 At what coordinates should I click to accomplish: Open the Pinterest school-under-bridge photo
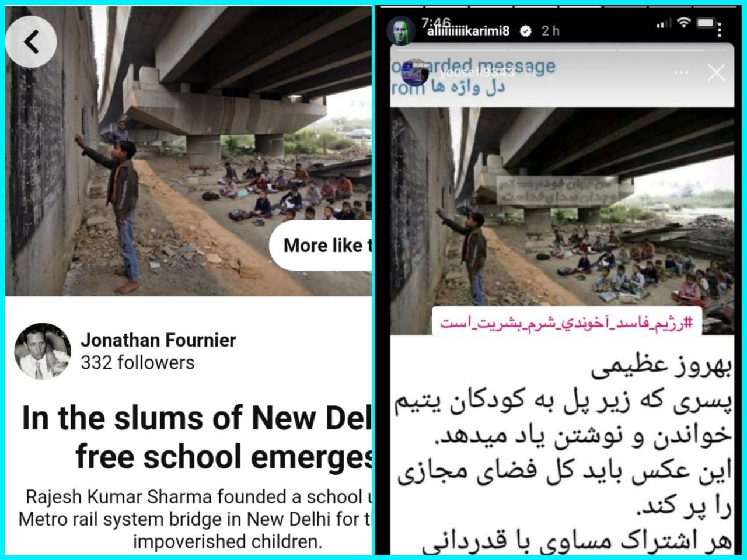click(x=189, y=152)
